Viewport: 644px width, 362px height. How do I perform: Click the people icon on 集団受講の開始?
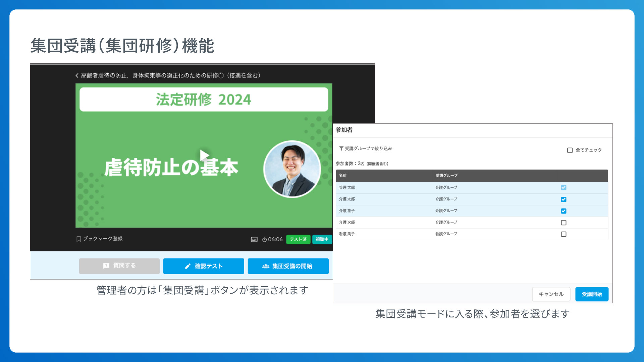(265, 266)
